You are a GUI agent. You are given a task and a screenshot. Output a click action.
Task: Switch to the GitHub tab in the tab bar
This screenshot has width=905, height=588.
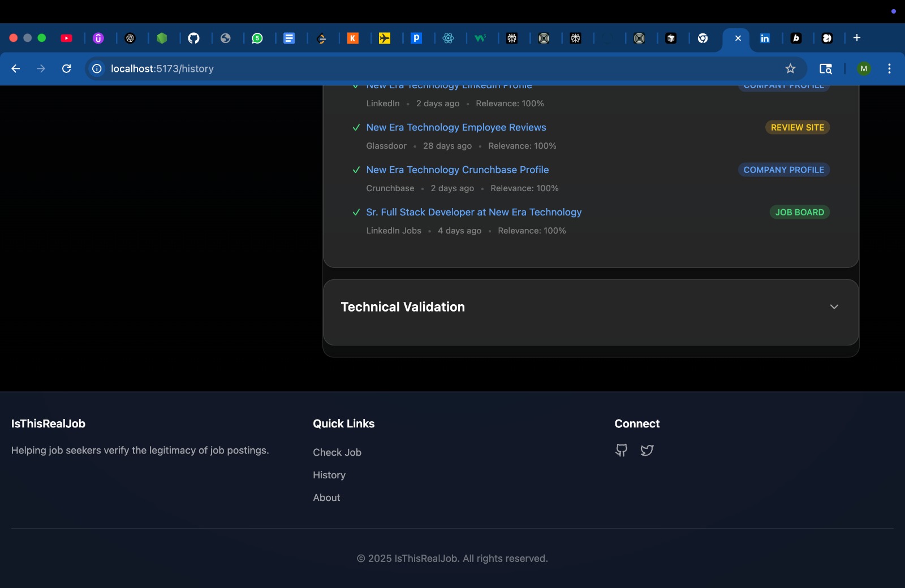194,38
